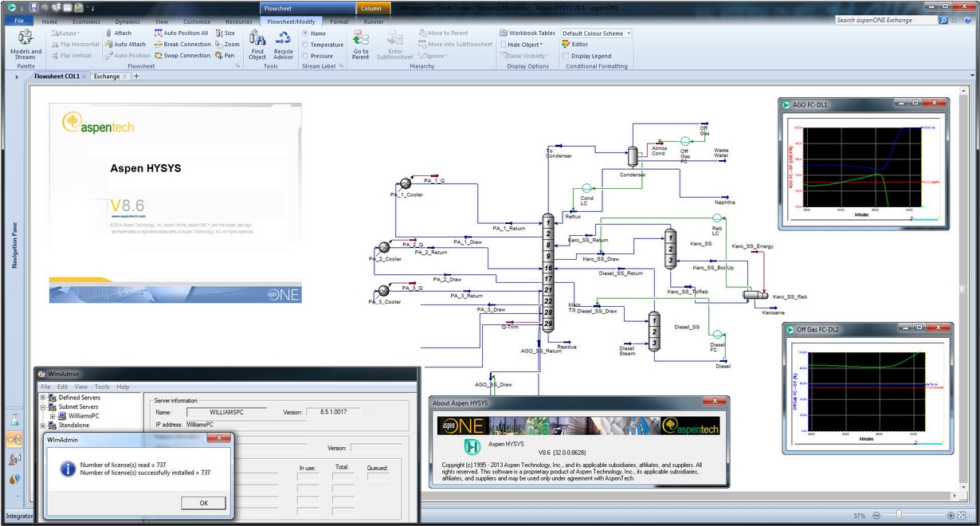
Task: Activate the Zoom tool
Action: click(227, 45)
